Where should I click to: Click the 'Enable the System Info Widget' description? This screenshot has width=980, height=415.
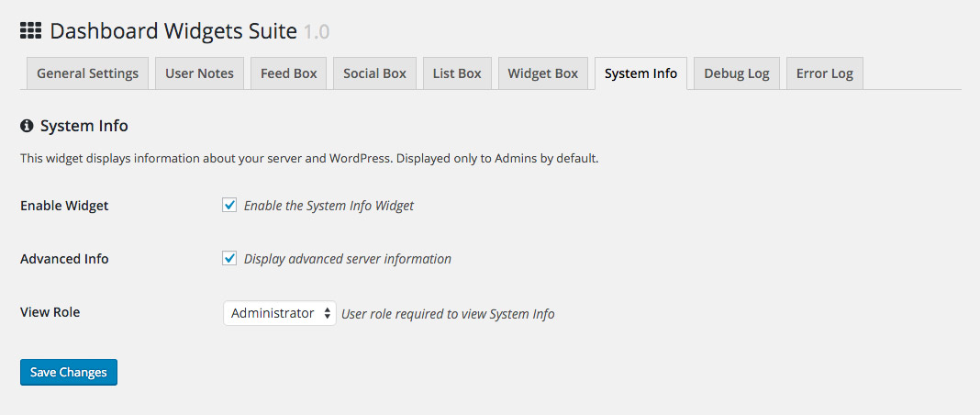click(329, 206)
